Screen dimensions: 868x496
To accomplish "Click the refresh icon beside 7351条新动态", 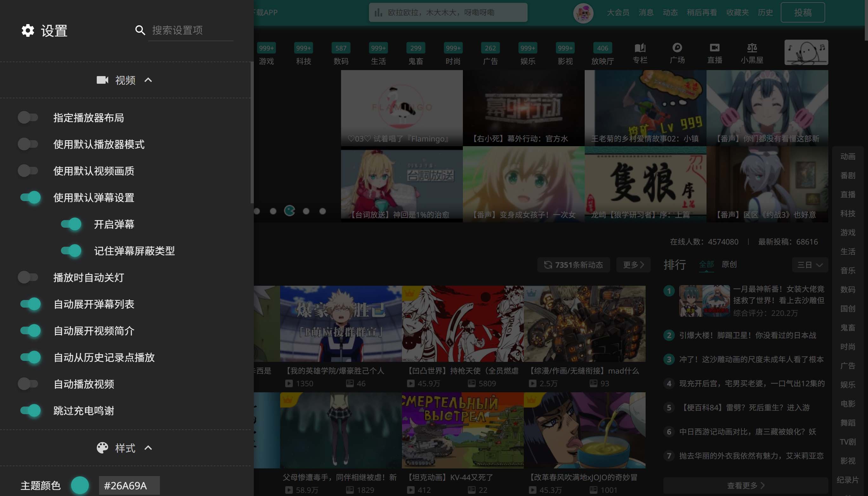I will (548, 265).
